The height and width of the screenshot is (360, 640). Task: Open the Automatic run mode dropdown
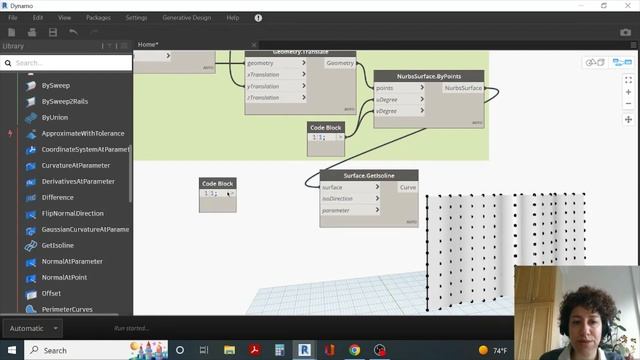click(32, 328)
